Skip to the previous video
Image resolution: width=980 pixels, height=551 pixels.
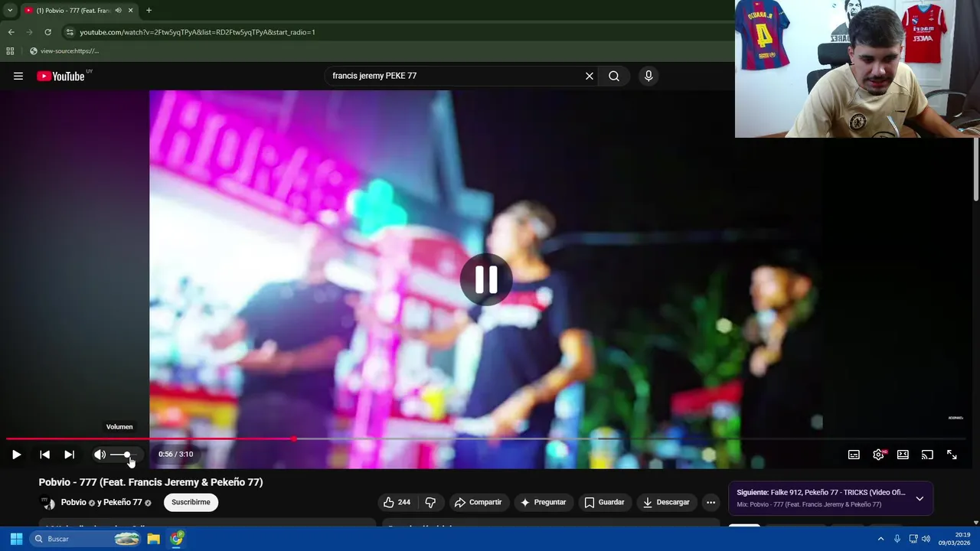tap(44, 455)
